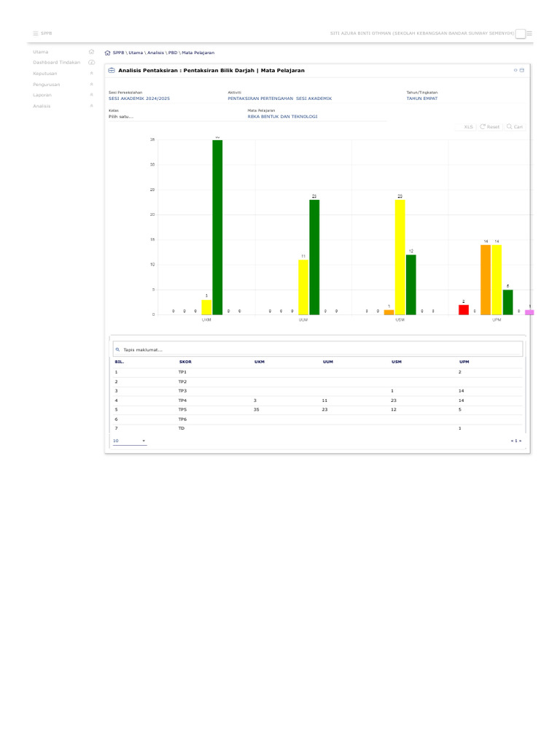Click the yellow UUM bar labeled 11
Viewport: 560px width, 747px height.
[x=303, y=287]
